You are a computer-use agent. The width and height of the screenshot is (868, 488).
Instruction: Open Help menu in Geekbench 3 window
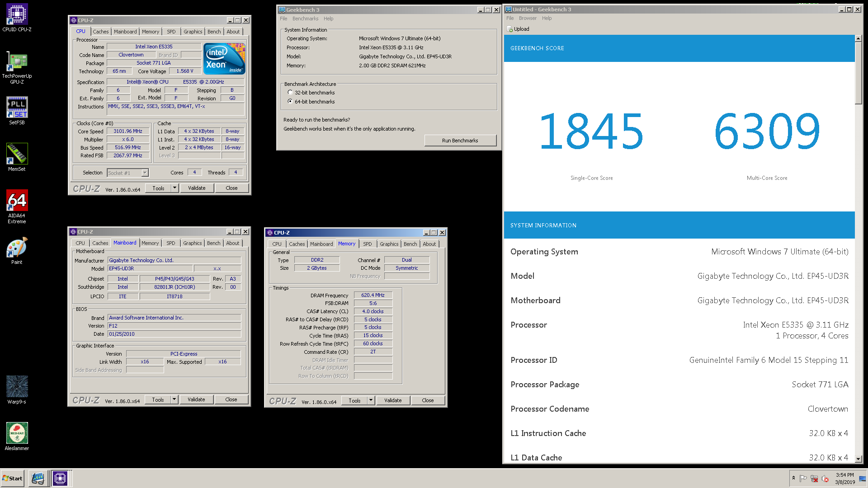pyautogui.click(x=329, y=19)
